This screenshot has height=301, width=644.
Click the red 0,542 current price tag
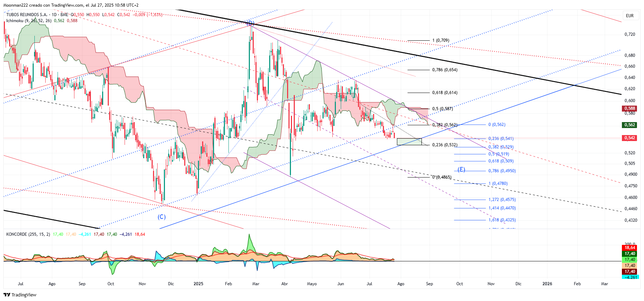(630, 138)
